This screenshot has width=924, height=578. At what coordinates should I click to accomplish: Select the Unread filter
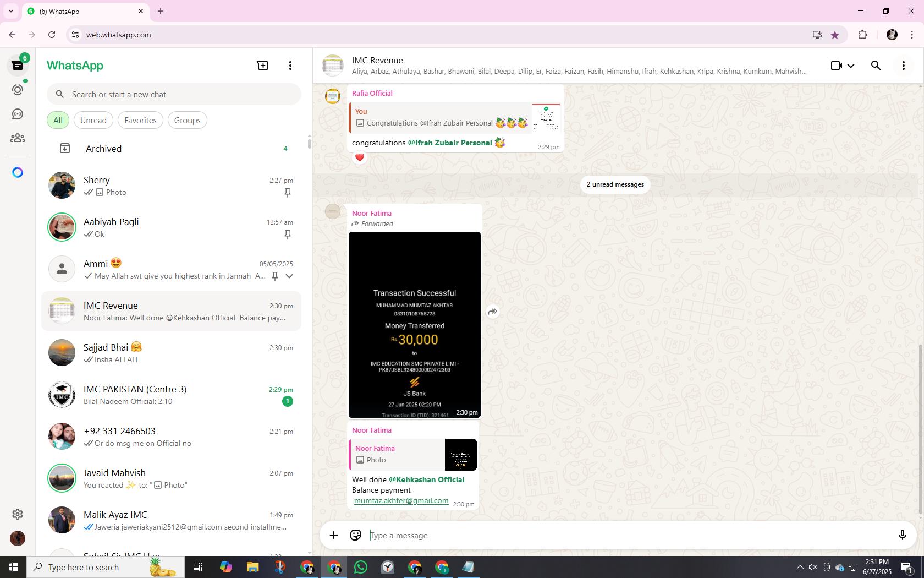[94, 121]
